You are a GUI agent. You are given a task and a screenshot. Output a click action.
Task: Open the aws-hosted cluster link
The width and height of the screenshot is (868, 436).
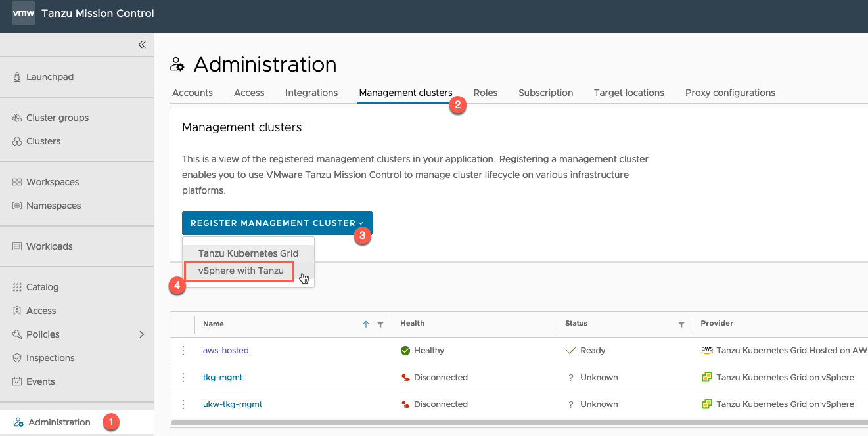(x=226, y=351)
